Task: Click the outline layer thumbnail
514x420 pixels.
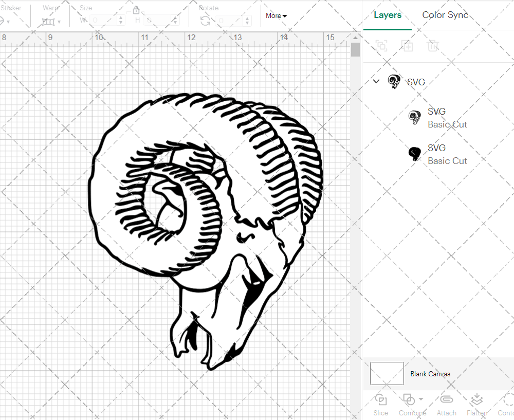Action: point(415,117)
